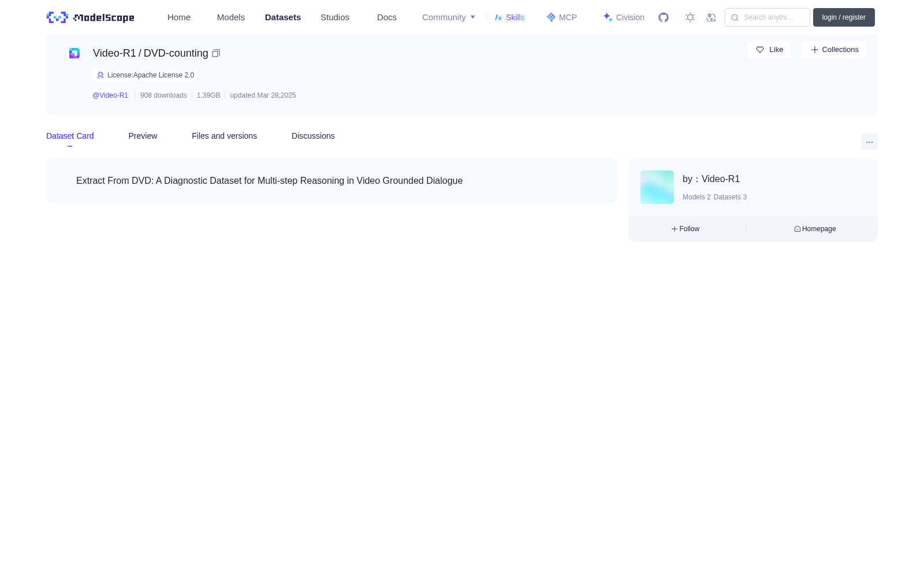The width and height of the screenshot is (924, 578).
Task: Switch to the Dataset Card tab
Action: pos(70,136)
